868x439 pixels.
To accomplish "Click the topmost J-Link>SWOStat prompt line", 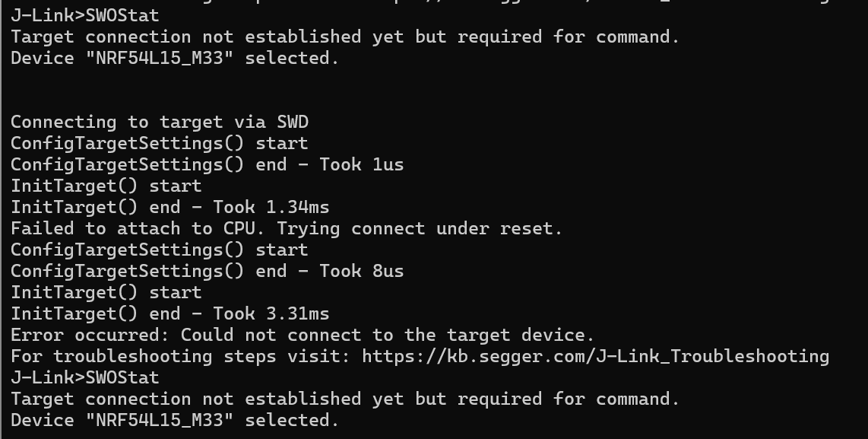I will tap(85, 15).
